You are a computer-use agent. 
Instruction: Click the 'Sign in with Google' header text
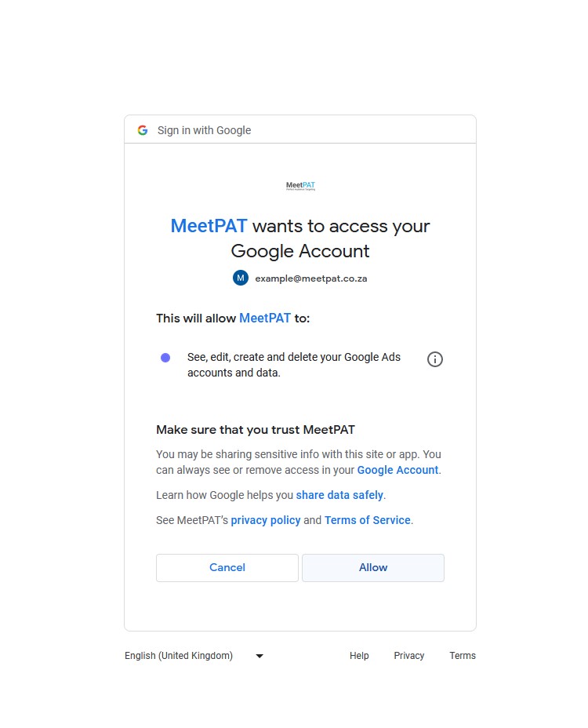(204, 130)
